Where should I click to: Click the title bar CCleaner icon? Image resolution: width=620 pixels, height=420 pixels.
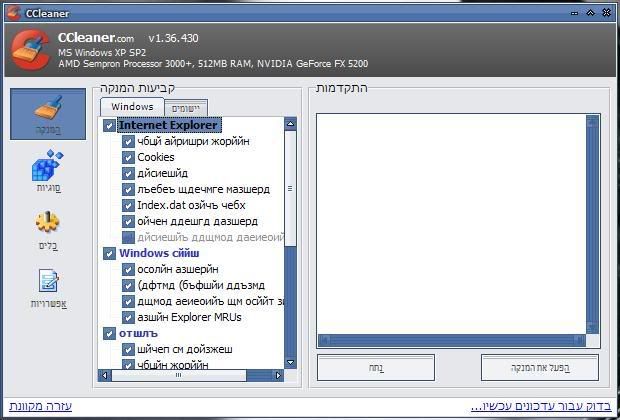coord(14,13)
